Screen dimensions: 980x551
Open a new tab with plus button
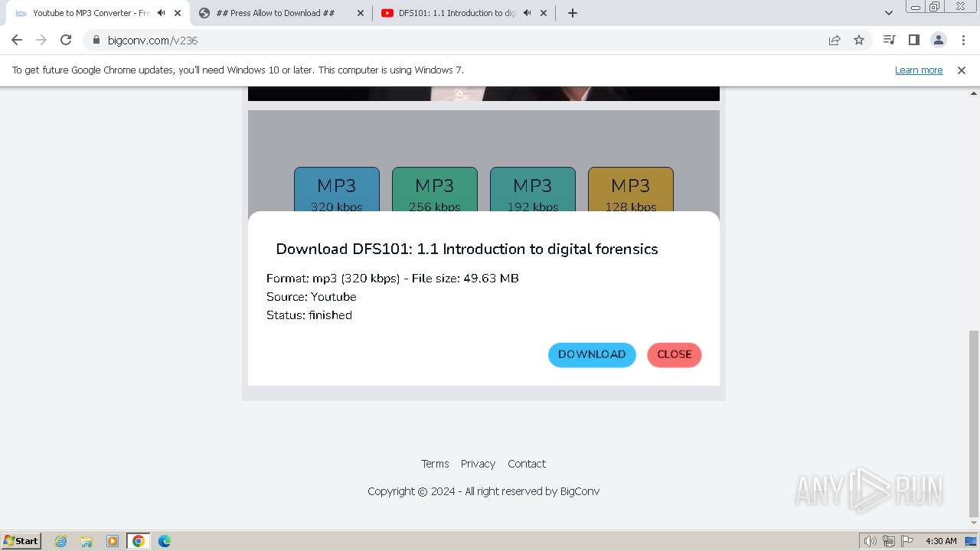tap(573, 13)
